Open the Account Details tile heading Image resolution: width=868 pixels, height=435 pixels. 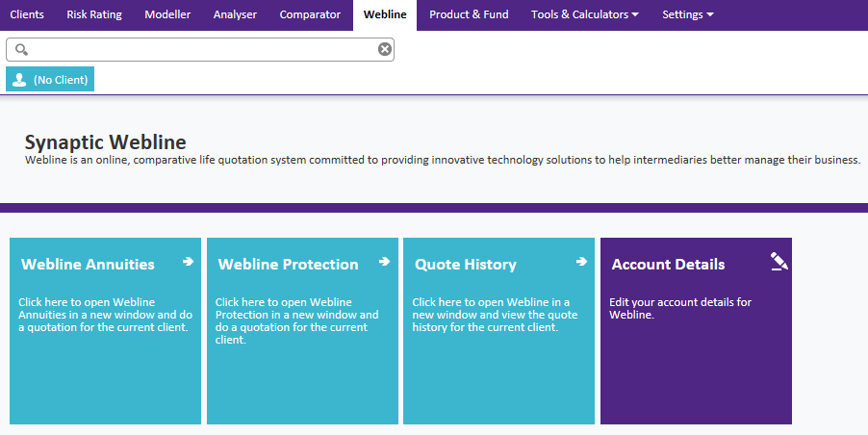(x=668, y=264)
